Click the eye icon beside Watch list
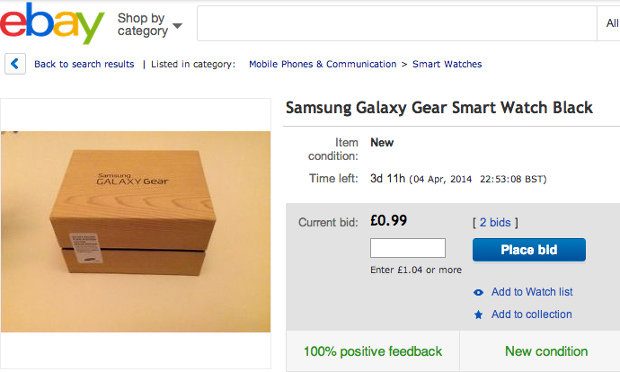620x372 pixels. pos(478,293)
